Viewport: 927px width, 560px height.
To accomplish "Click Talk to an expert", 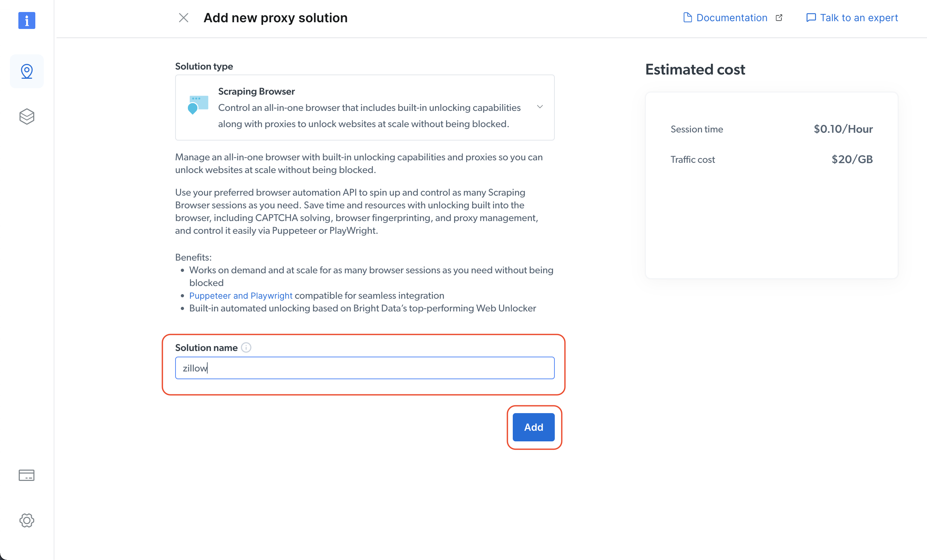I will tap(858, 17).
